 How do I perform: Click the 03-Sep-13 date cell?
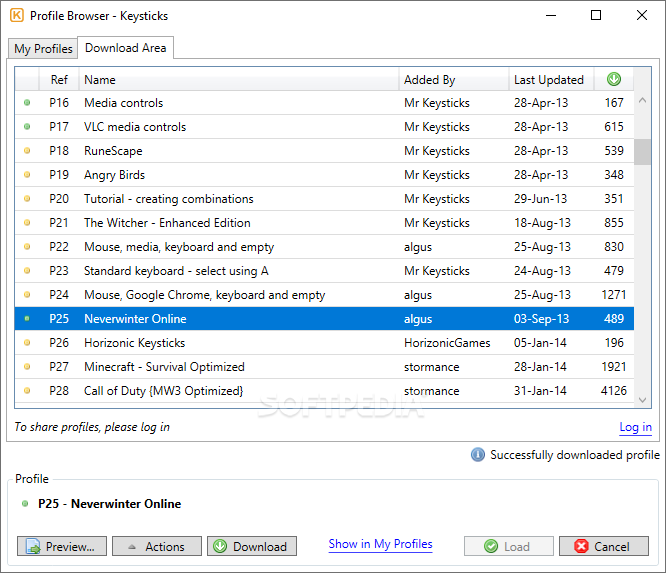click(541, 319)
